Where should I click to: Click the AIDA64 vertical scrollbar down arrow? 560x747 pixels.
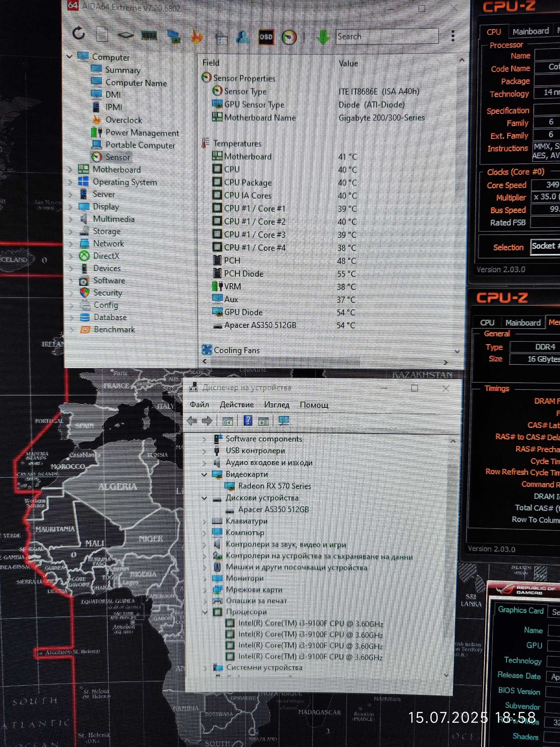pyautogui.click(x=457, y=352)
